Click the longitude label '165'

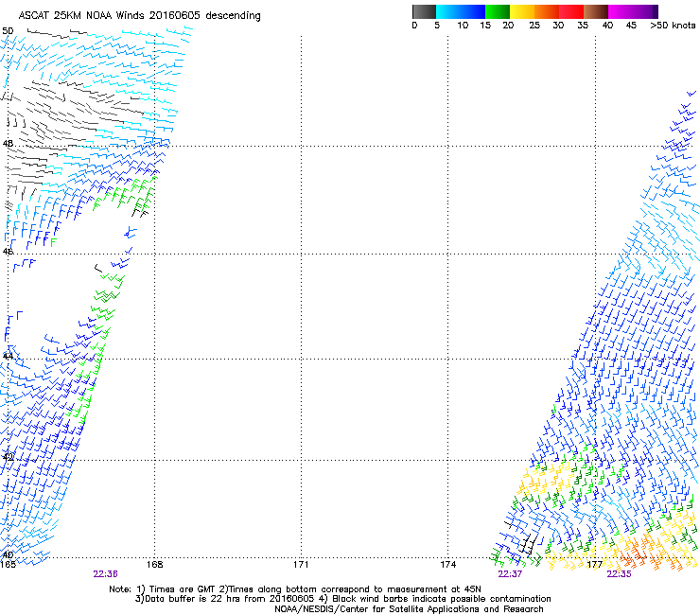pos(8,565)
